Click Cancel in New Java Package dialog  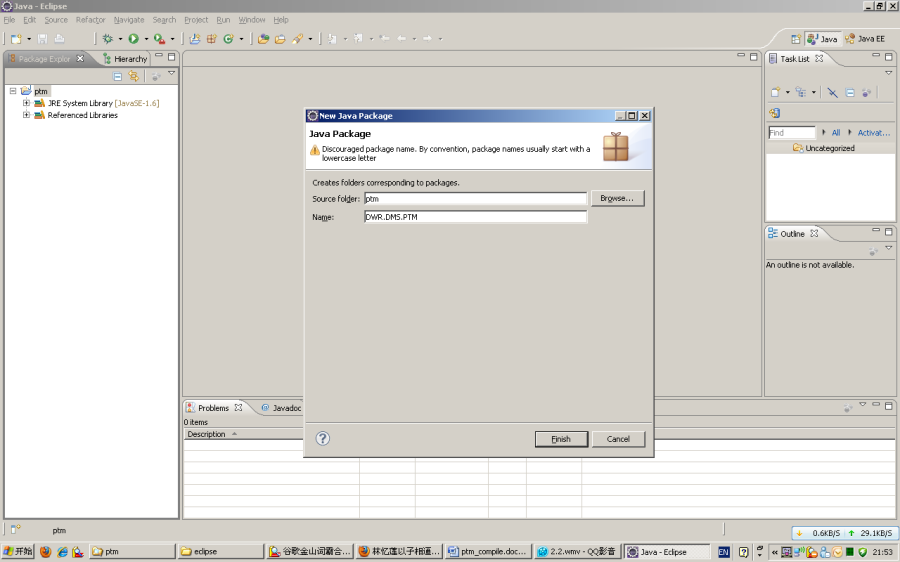click(618, 439)
